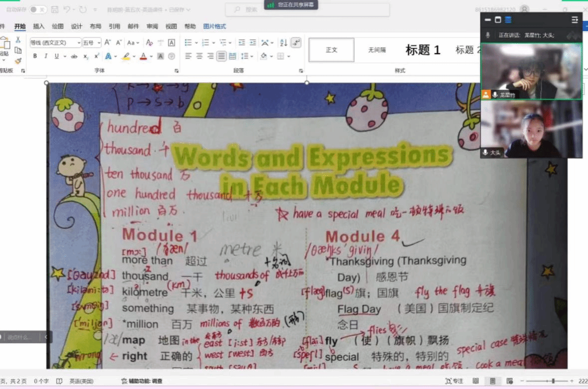Click the Increase Indent icon
The height and width of the screenshot is (389, 588).
253,43
